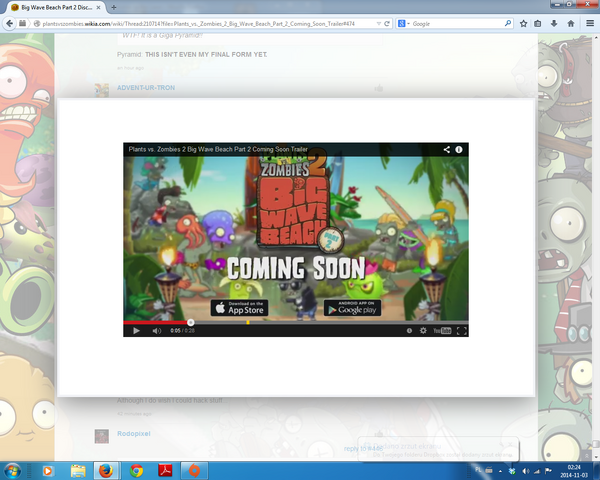Click the reply to #466 link
Viewport: 600px width, 480px height.
pos(363,448)
